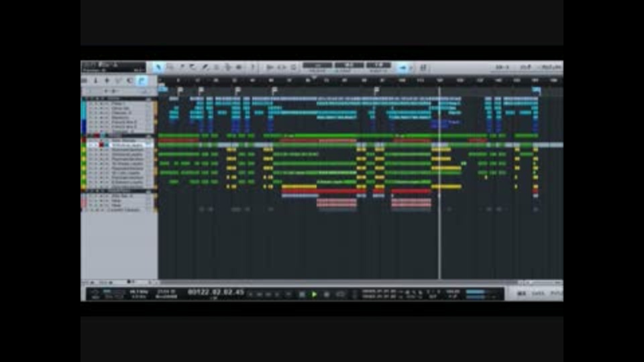Open the Snap mode selector field
644x362 pixels.
click(x=378, y=65)
